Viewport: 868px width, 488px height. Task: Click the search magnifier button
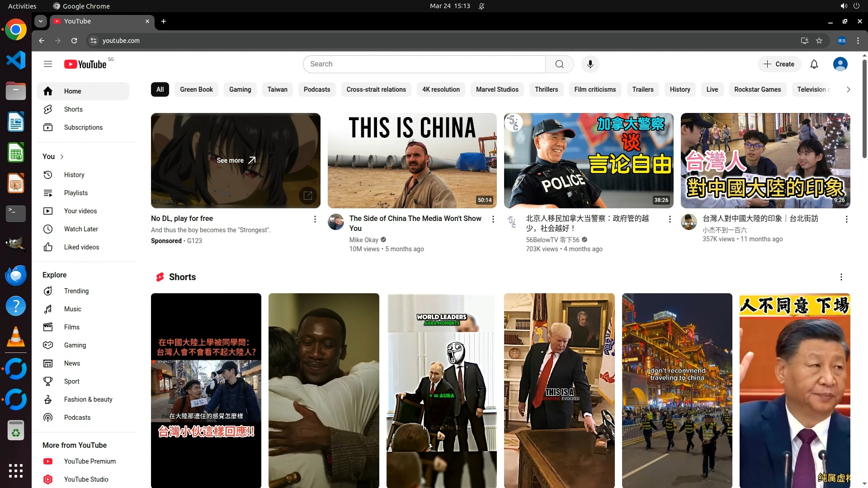pos(559,64)
